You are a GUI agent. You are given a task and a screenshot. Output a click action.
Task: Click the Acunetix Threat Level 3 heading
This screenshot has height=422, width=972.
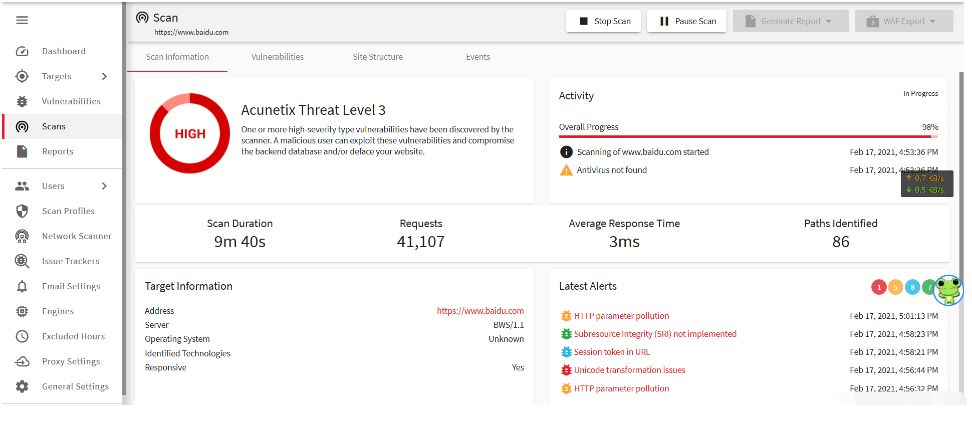tap(313, 110)
